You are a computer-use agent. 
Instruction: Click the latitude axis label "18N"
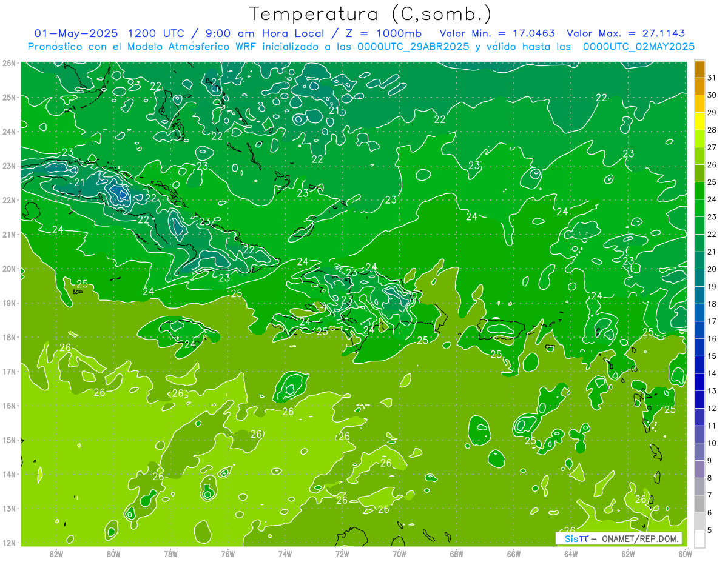(8, 337)
